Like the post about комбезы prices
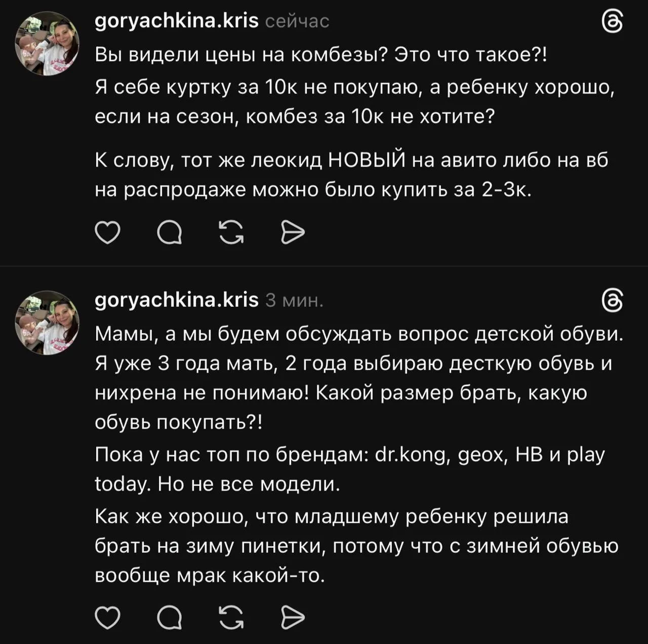648x644 pixels. (x=108, y=233)
